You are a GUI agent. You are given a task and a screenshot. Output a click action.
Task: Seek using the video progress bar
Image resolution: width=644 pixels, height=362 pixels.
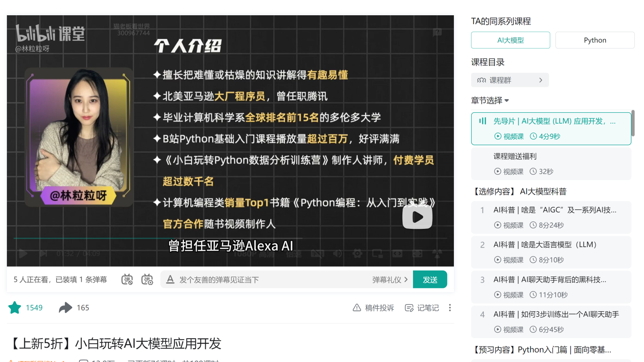(x=230, y=238)
